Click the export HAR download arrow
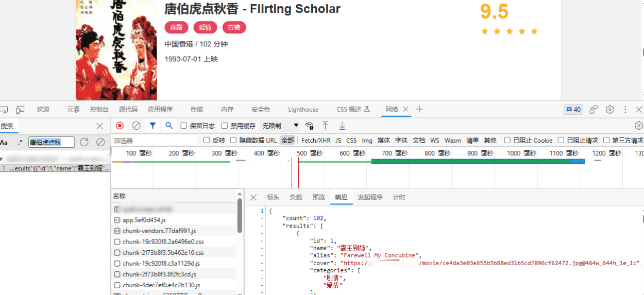Image resolution: width=644 pixels, height=295 pixels. pos(342,126)
